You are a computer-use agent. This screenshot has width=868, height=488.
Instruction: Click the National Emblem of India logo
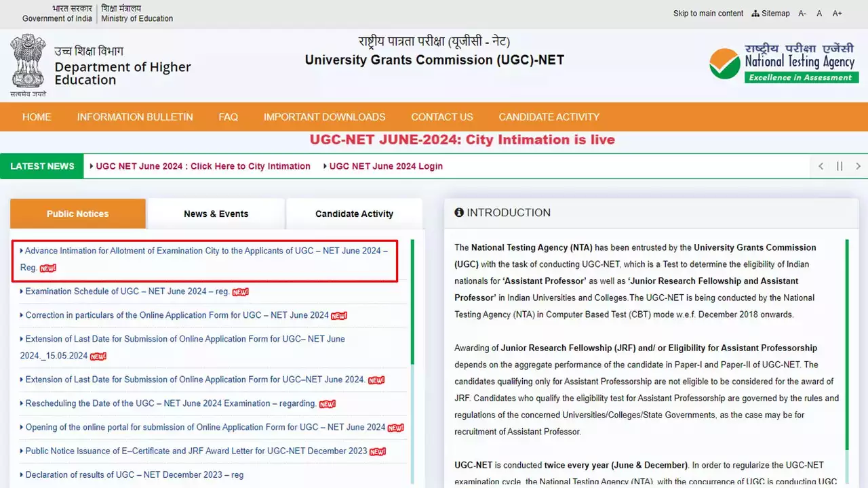[x=28, y=65]
